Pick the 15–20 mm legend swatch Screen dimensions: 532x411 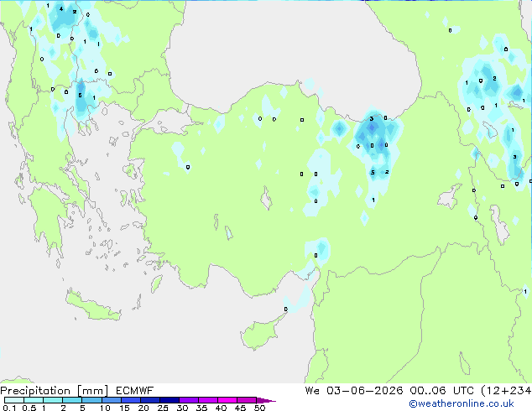tap(130, 400)
